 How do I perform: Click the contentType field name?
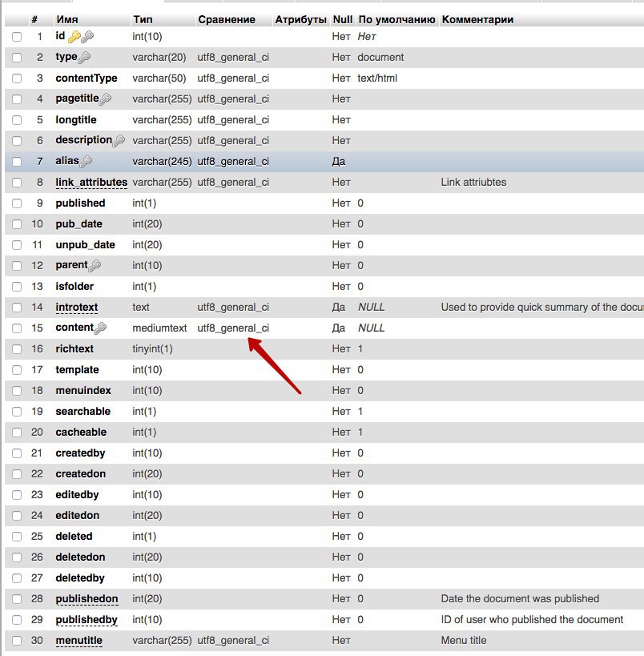coord(87,78)
